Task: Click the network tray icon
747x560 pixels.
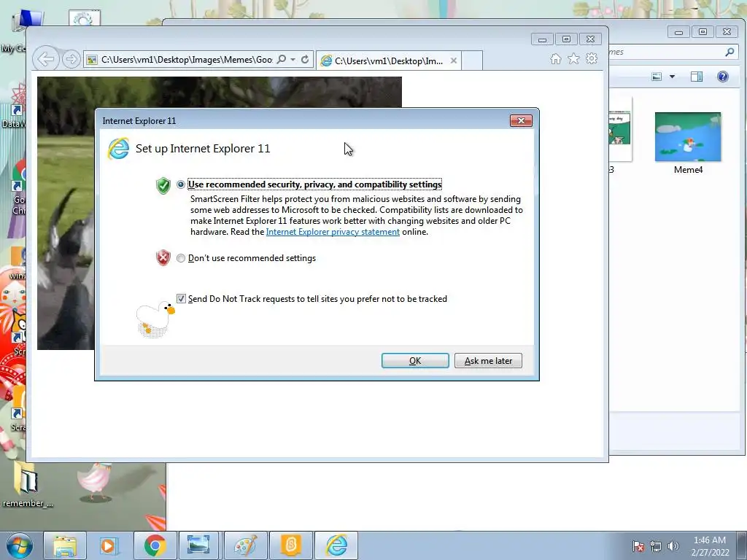Action: (656, 546)
